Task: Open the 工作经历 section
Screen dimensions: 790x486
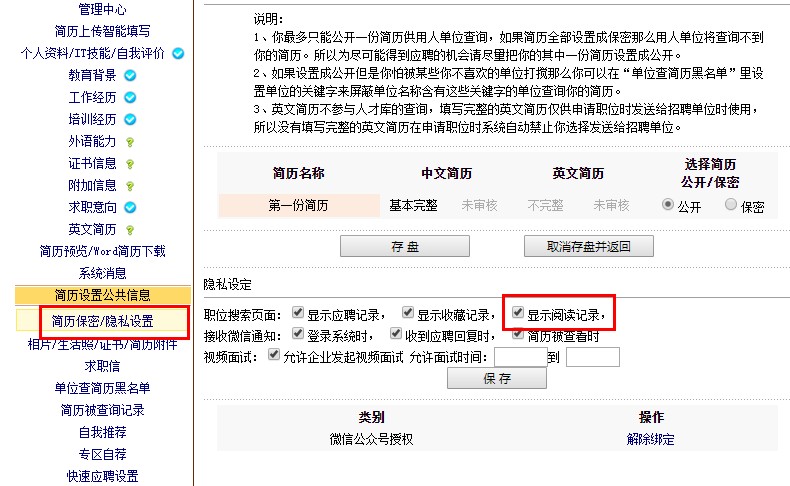Action: (x=92, y=97)
